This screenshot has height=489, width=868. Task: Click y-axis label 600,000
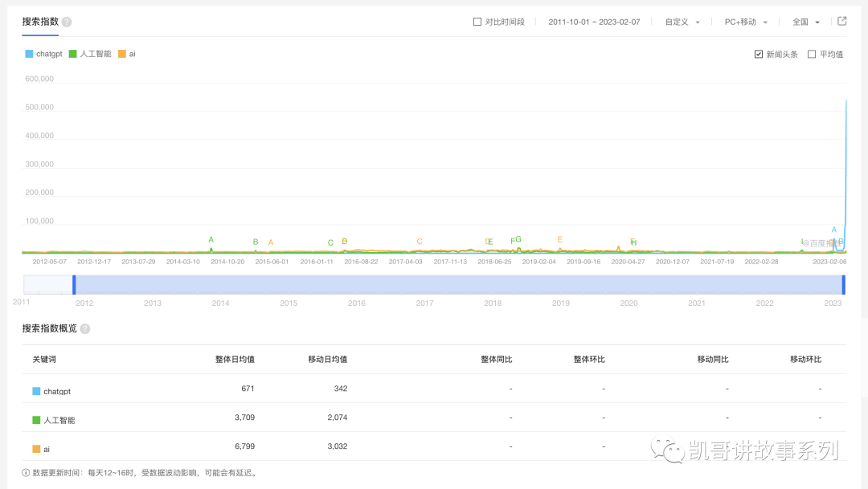point(39,79)
